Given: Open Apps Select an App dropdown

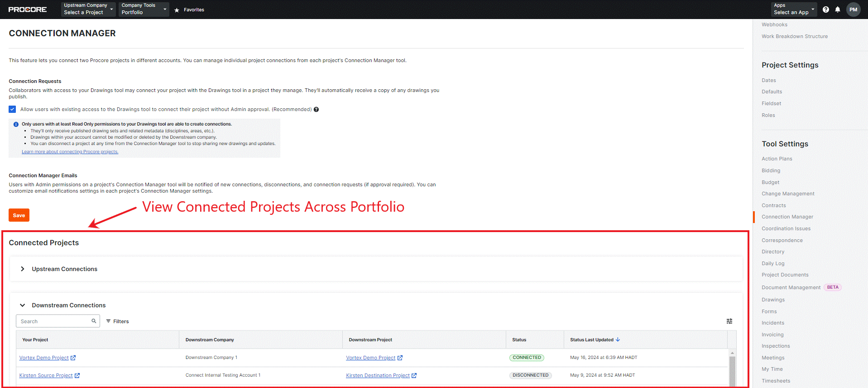Looking at the screenshot, I should [794, 9].
